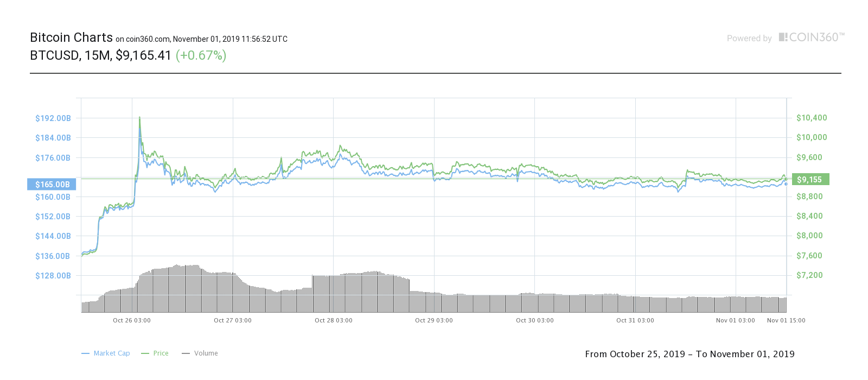Click the Nov 01 15:00 axis label
Image resolution: width=868 pixels, height=380 pixels.
coord(786,320)
